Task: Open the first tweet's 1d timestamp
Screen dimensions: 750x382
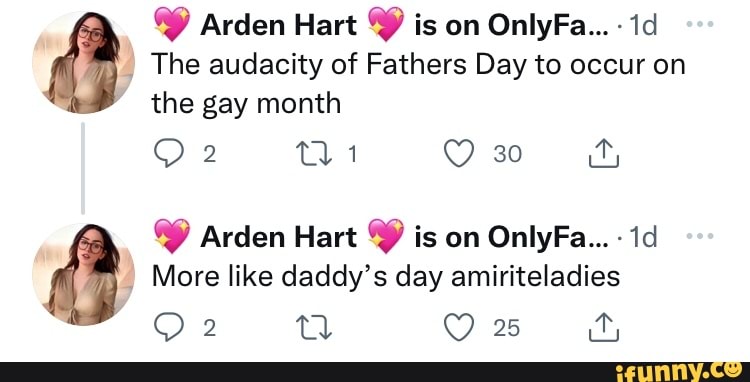Action: 640,25
